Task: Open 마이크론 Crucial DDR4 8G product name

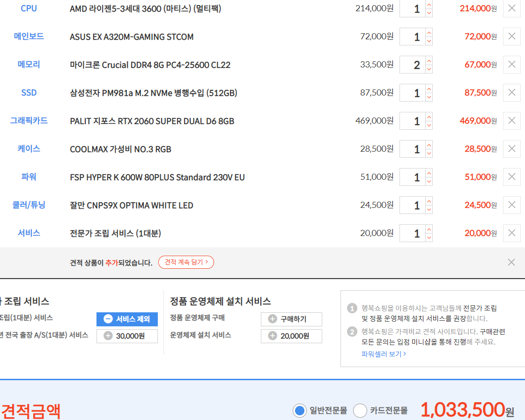Action: click(x=150, y=65)
